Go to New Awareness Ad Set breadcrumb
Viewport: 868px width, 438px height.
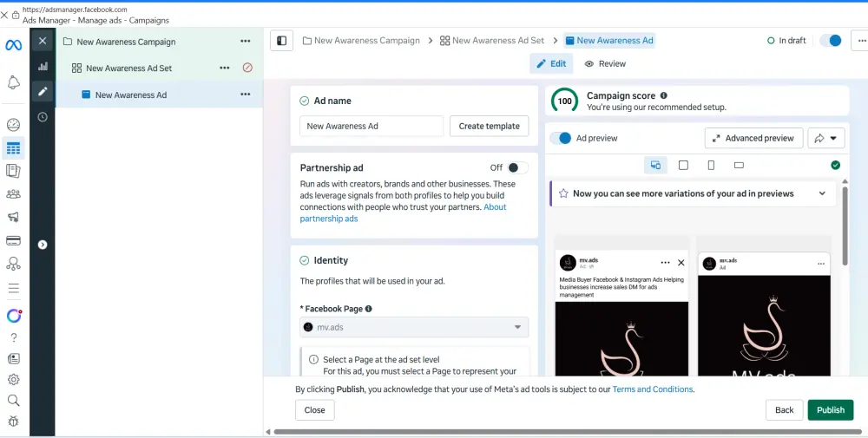pyautogui.click(x=492, y=41)
